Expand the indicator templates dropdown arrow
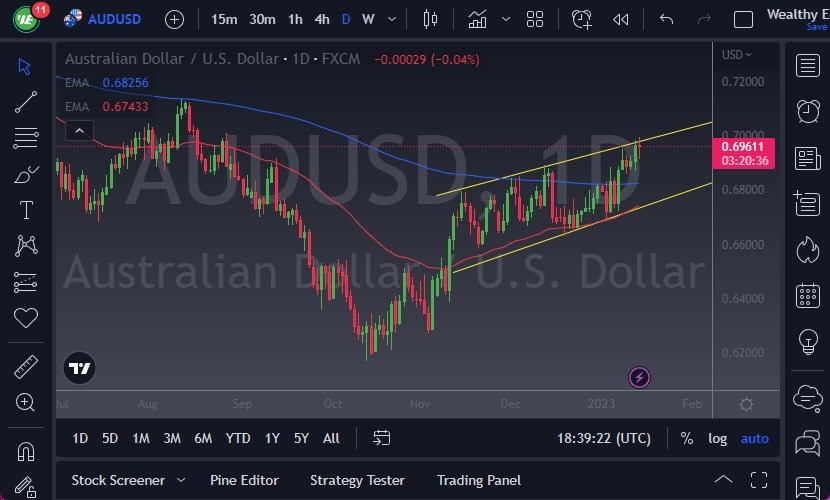830x500 pixels. click(x=506, y=20)
